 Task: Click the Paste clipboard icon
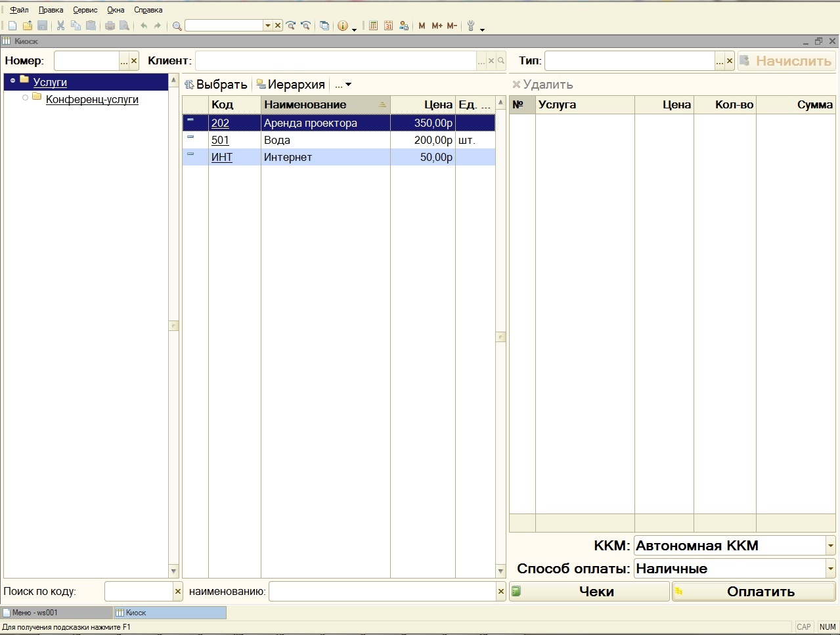[91, 26]
